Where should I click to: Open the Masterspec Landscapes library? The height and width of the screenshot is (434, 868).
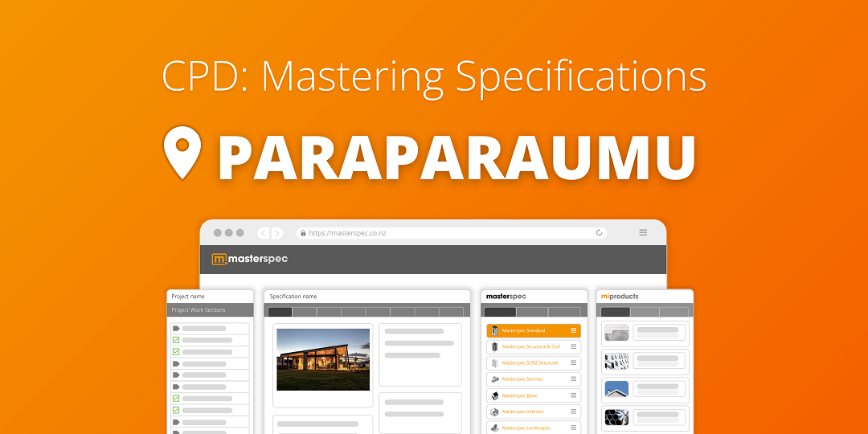tap(534, 428)
